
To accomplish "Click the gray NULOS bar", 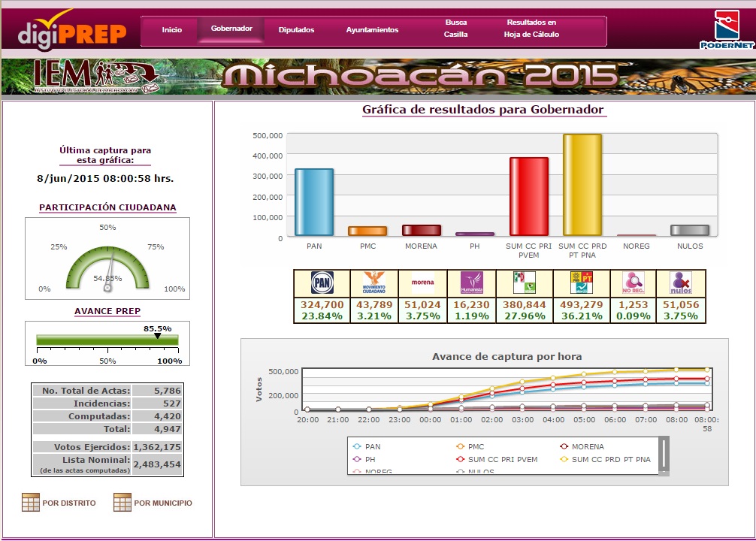I will click(690, 230).
